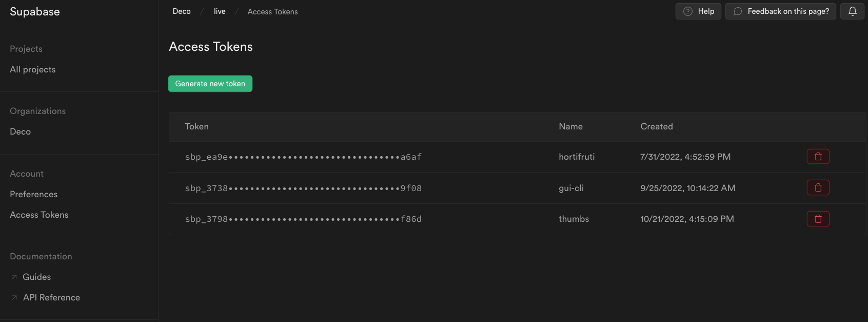Select Access Tokens in the sidebar

point(39,215)
